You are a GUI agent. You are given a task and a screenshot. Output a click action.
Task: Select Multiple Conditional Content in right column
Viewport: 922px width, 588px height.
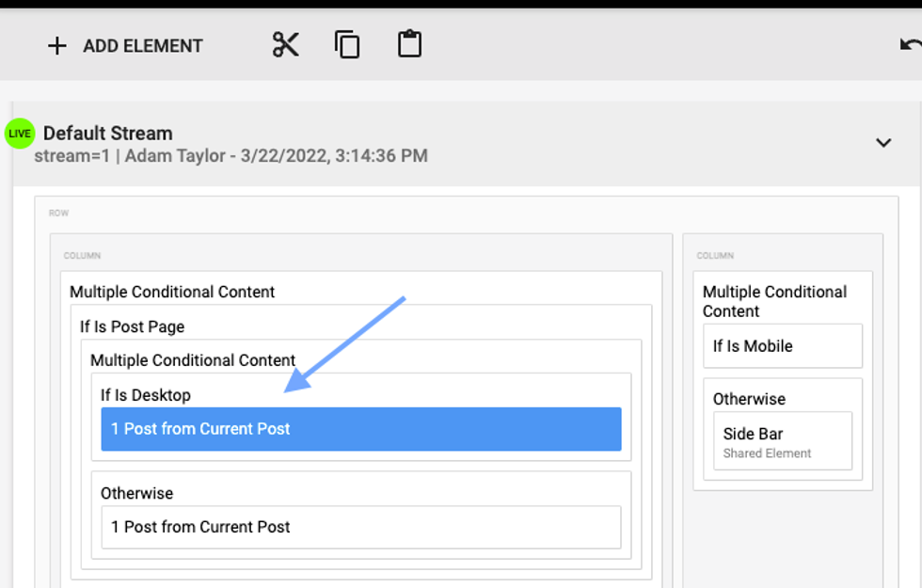click(774, 301)
